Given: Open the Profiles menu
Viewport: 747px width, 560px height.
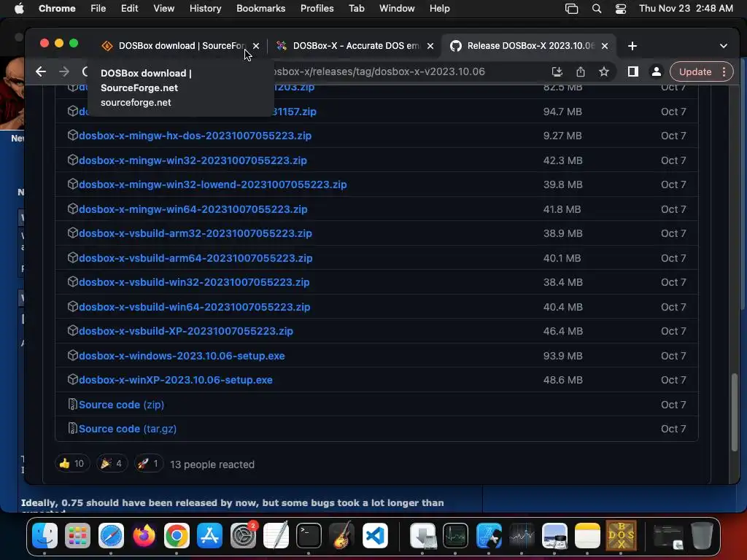Looking at the screenshot, I should click(x=317, y=9).
